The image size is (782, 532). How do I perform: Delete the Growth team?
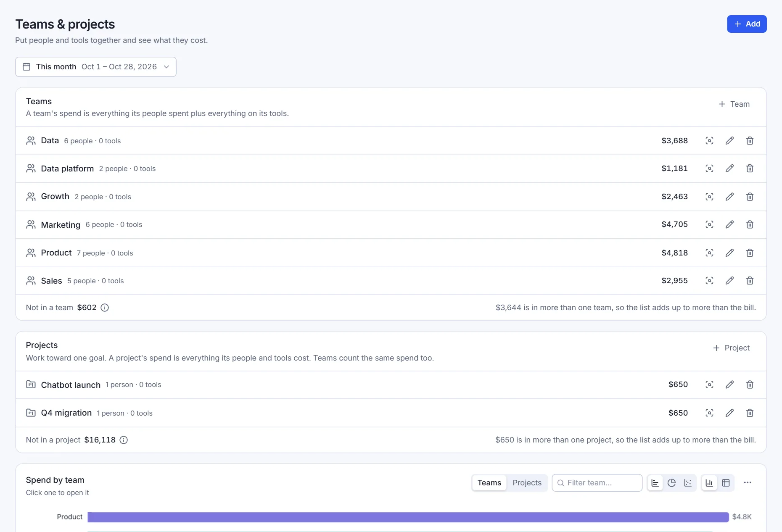pyautogui.click(x=750, y=197)
